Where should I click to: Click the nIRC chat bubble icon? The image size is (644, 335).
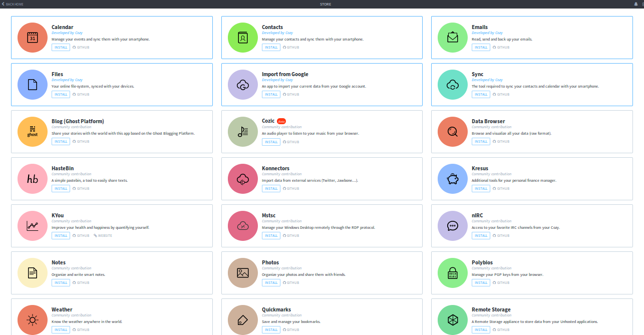pyautogui.click(x=453, y=226)
